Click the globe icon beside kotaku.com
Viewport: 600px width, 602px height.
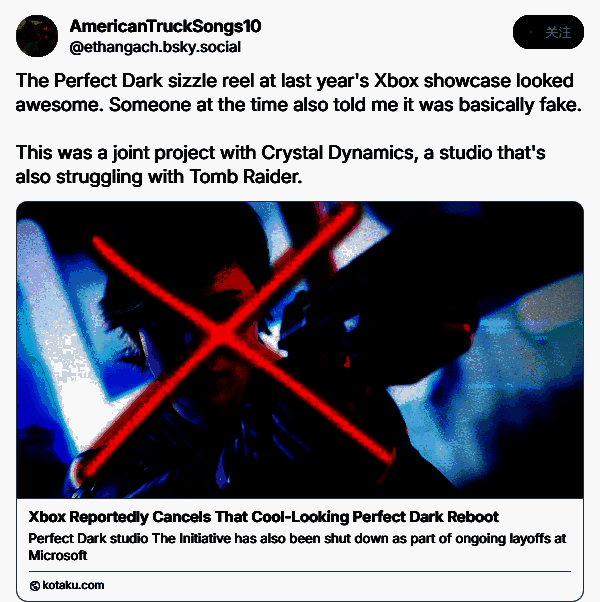pyautogui.click(x=35, y=585)
